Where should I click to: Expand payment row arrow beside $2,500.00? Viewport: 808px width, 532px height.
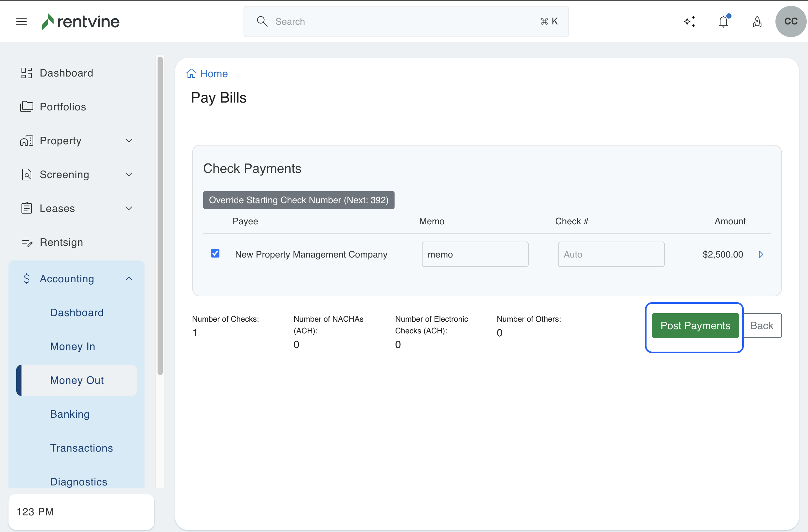761,254
